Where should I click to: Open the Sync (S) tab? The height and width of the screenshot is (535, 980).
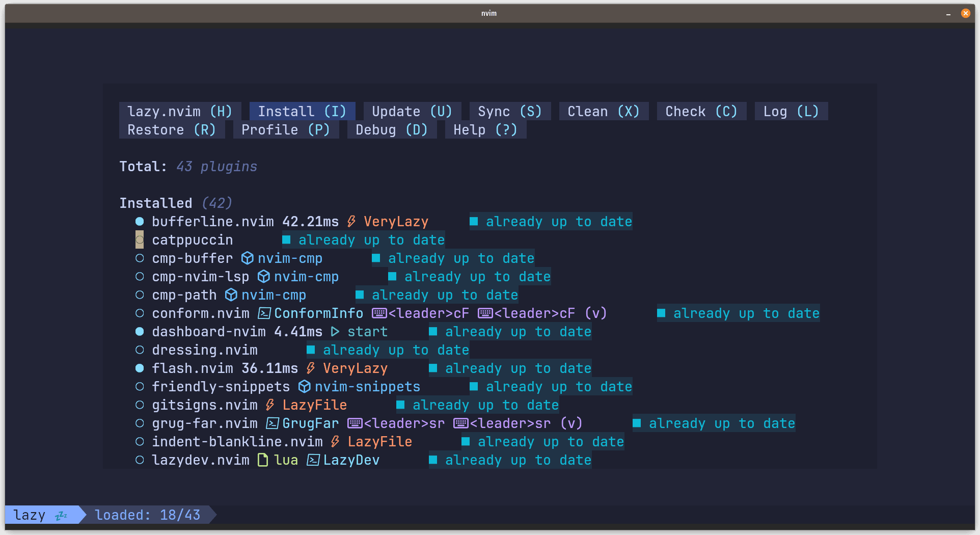[x=510, y=111]
